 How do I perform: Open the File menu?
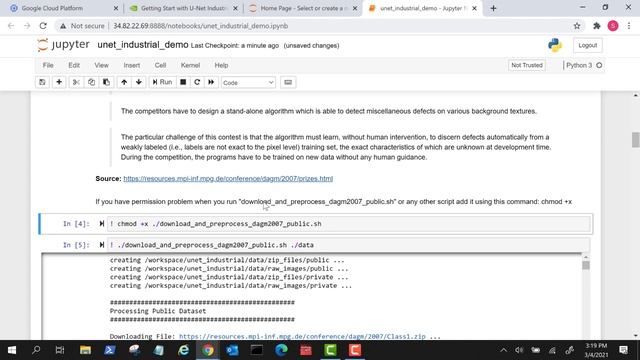tap(48, 65)
